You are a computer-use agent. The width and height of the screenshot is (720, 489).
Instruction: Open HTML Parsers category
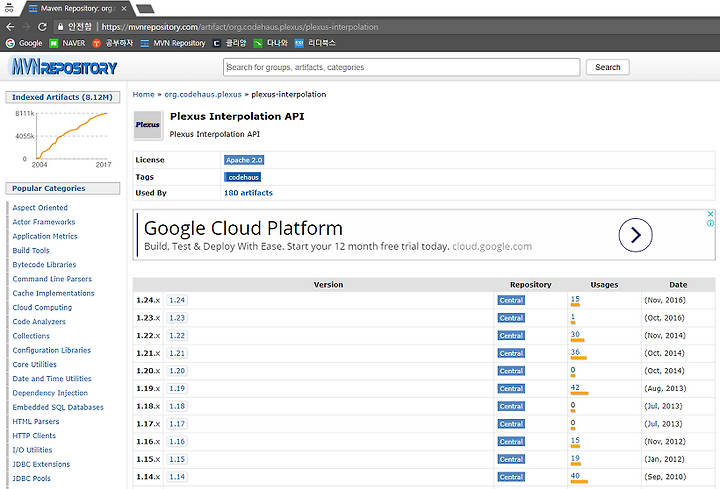point(36,421)
